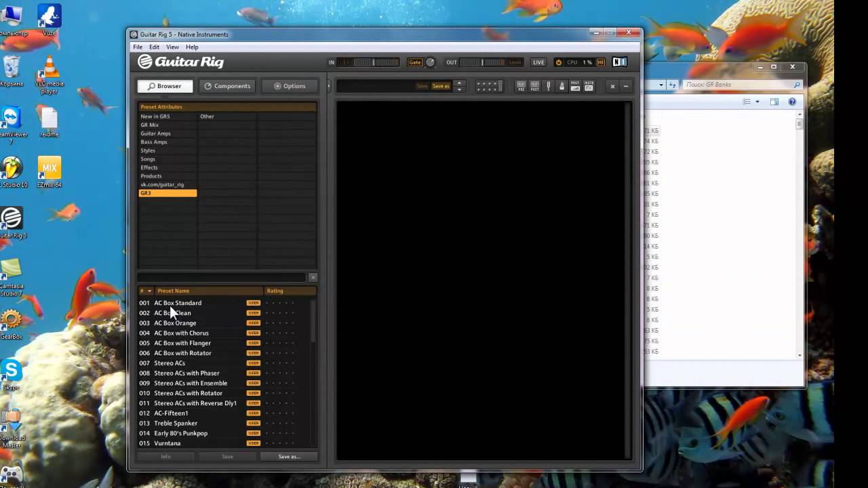Open the File menu
The width and height of the screenshot is (868, 488).
pos(138,47)
